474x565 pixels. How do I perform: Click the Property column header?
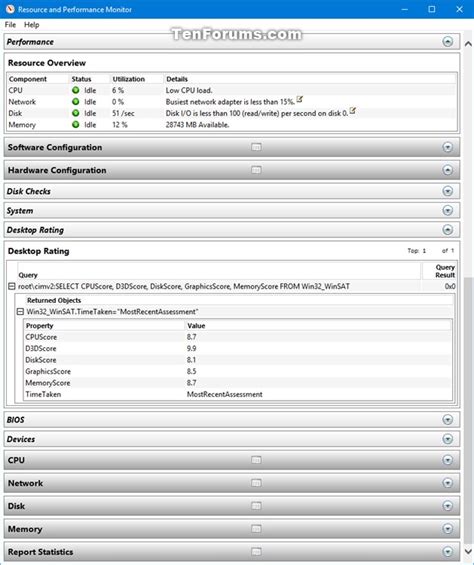tap(39, 326)
